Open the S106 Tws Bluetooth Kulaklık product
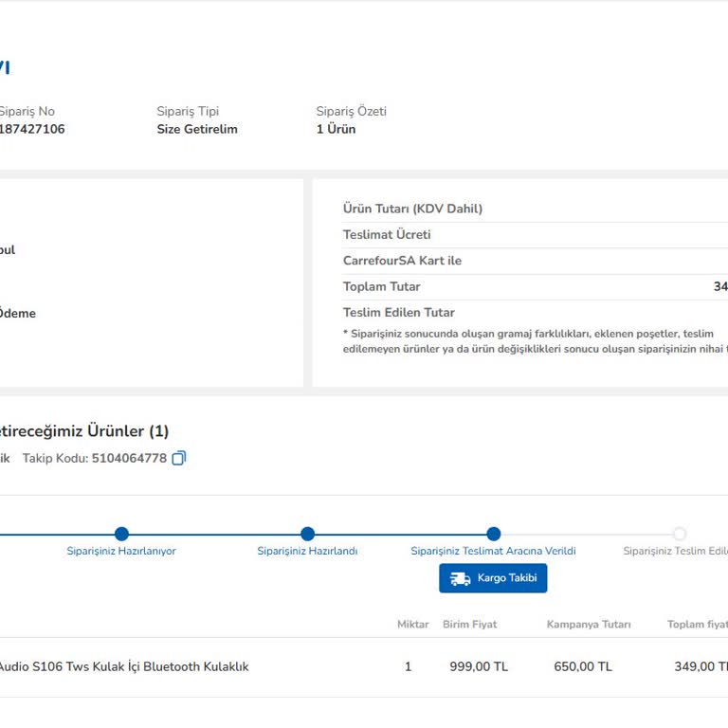The width and height of the screenshot is (728, 728). pos(123,666)
